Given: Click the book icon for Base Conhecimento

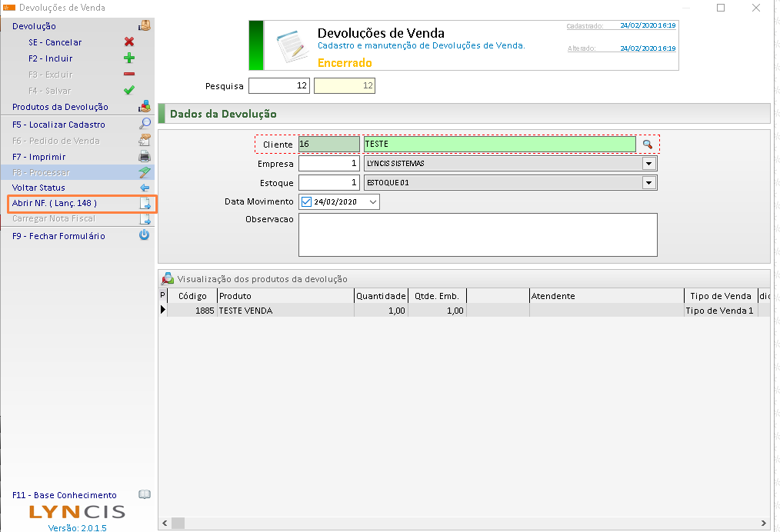Looking at the screenshot, I should (144, 495).
